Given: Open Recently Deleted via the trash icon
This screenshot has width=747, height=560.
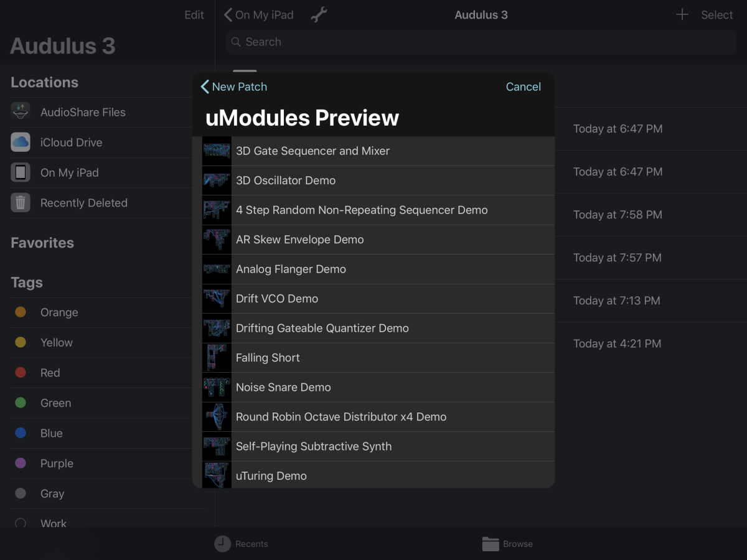Looking at the screenshot, I should click(21, 203).
